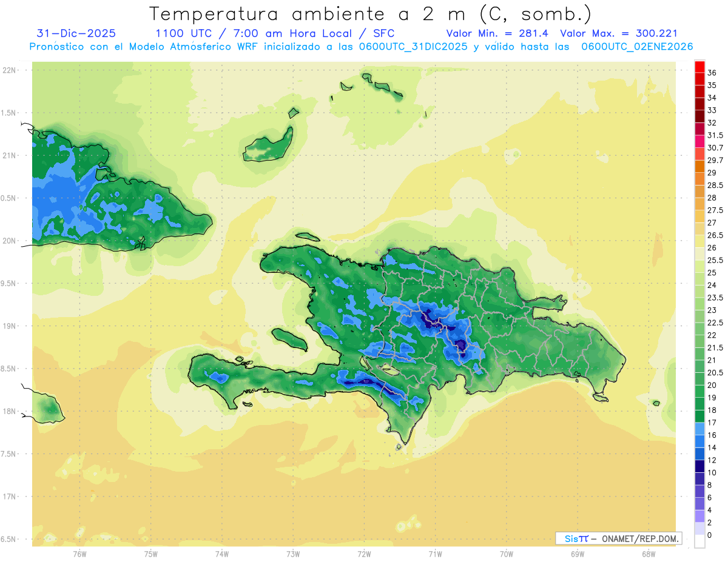Click the 'Sisπ – ONAMET/REP.DOM.' credit box
This screenshot has height=562, width=728.
coord(618,538)
